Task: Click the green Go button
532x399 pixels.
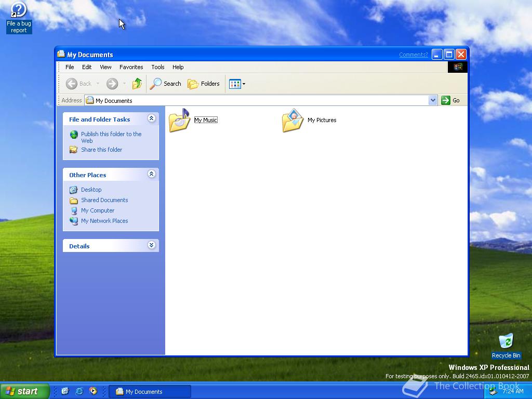Action: [x=450, y=100]
